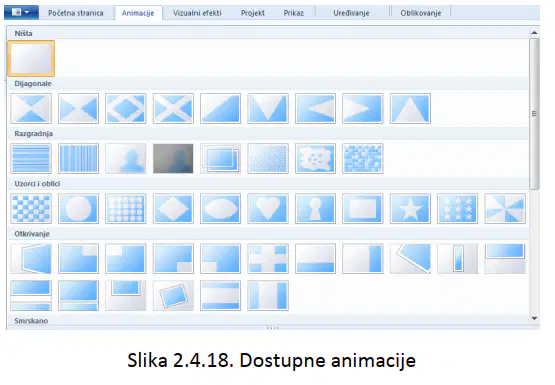Switch to the Vizualni efekti tab
Screen dimensions: 555x385
197,13
